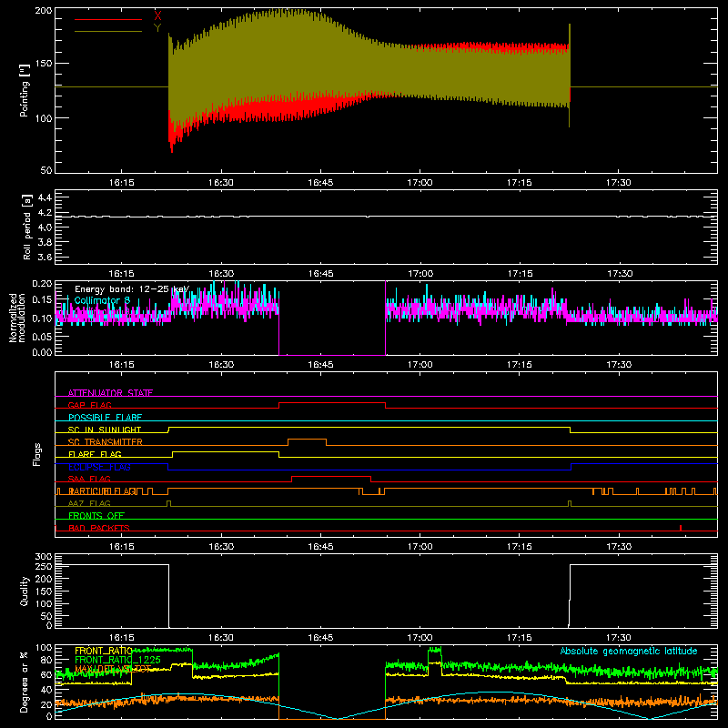
Task: Click the red 'X' legend label
Action: [157, 15]
